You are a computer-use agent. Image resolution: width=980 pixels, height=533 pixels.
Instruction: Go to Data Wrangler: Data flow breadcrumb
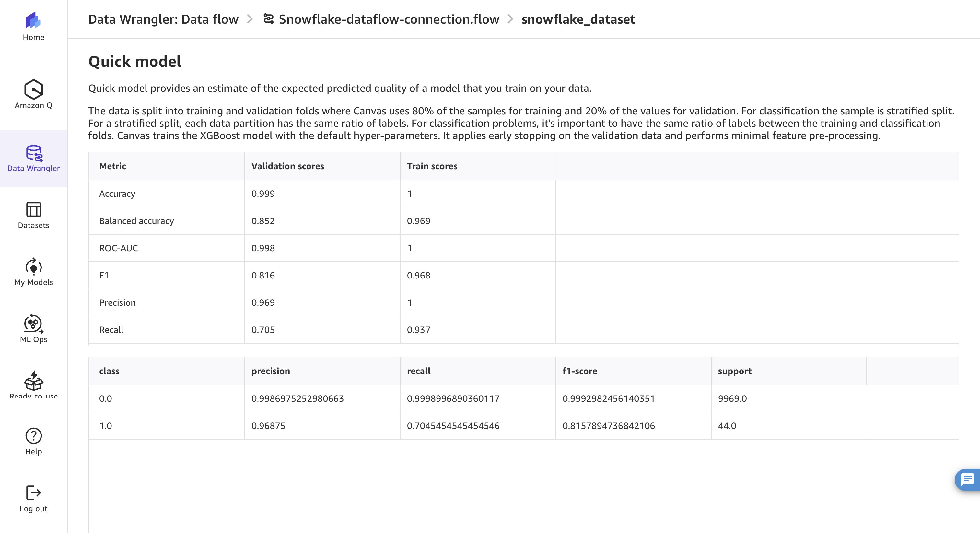[163, 19]
